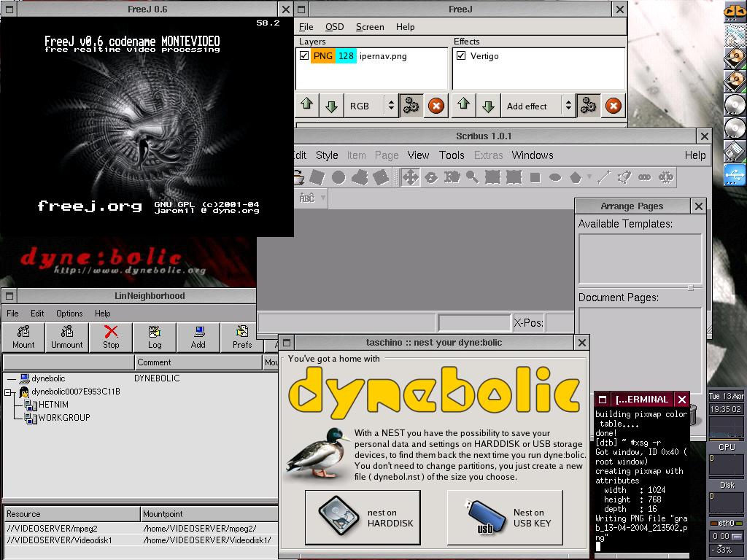
Task: Click the USB icon in the dock
Action: click(735, 175)
